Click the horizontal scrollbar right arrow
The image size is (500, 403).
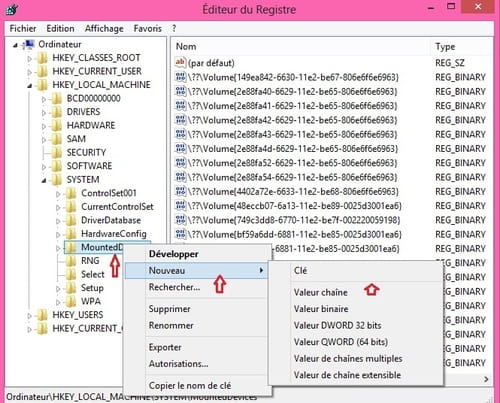coord(486,379)
